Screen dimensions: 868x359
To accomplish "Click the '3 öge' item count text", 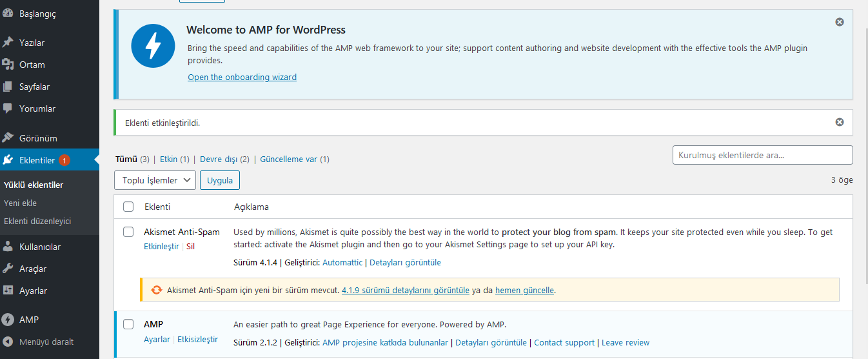I will 842,180.
